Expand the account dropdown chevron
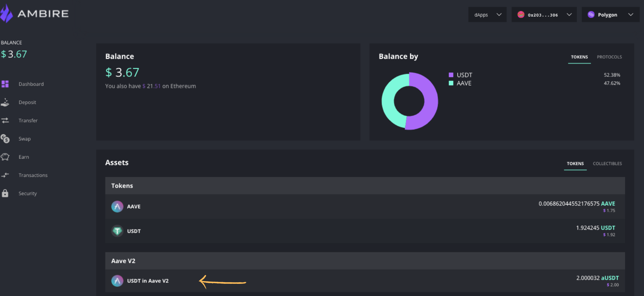Image resolution: width=644 pixels, height=296 pixels. [x=569, y=15]
